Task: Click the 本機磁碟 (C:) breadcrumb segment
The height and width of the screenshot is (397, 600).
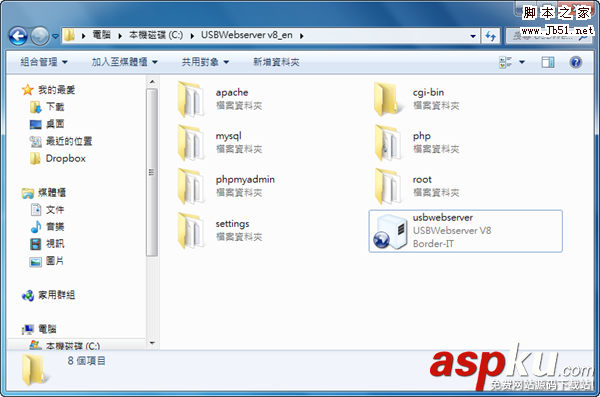Action: pos(156,35)
